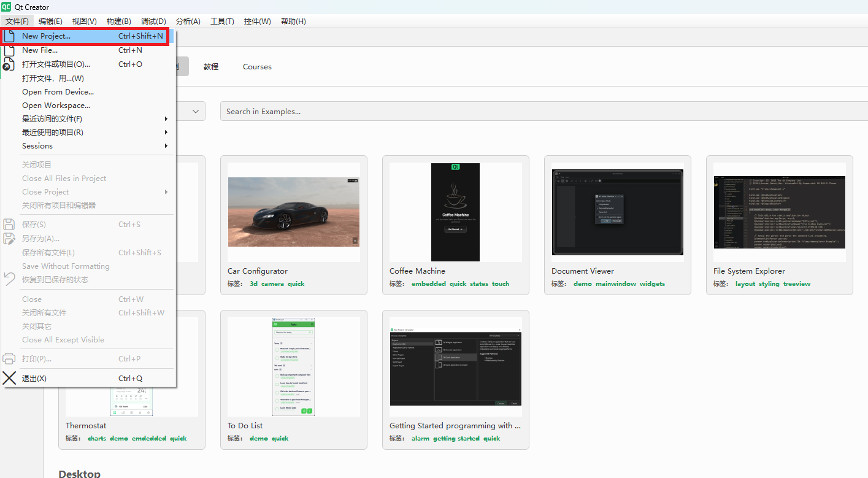
Task: Select 打开文件，用...(W) menu entry
Action: point(88,78)
